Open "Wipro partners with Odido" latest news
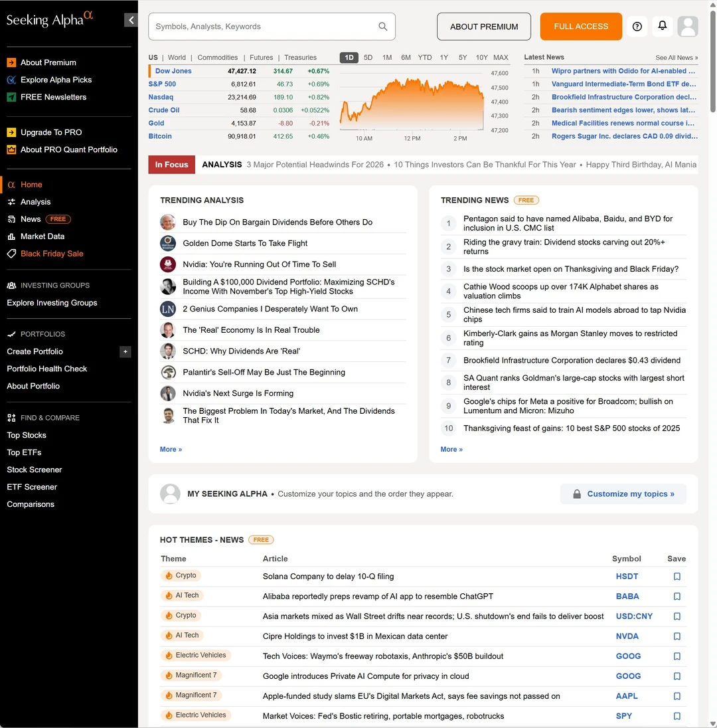 tap(623, 71)
